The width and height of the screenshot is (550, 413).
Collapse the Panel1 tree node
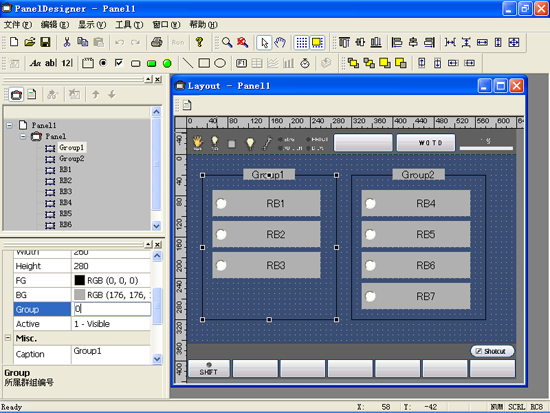[9, 125]
